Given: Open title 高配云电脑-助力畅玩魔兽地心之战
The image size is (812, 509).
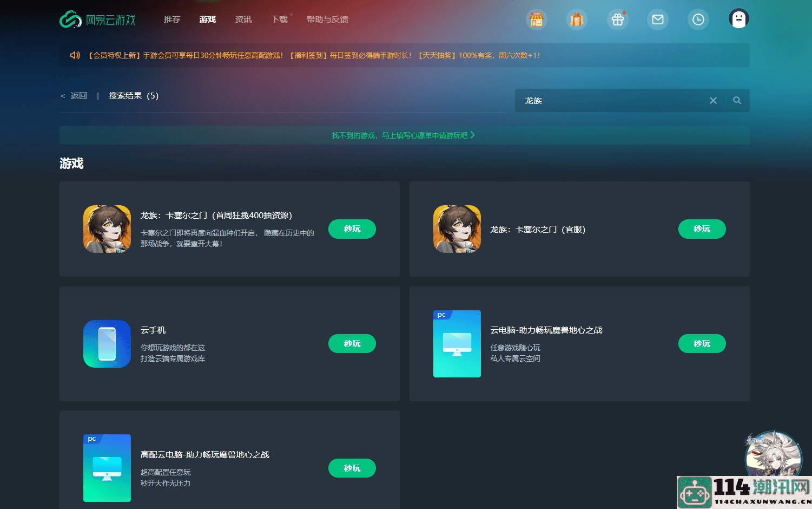Looking at the screenshot, I should 205,455.
